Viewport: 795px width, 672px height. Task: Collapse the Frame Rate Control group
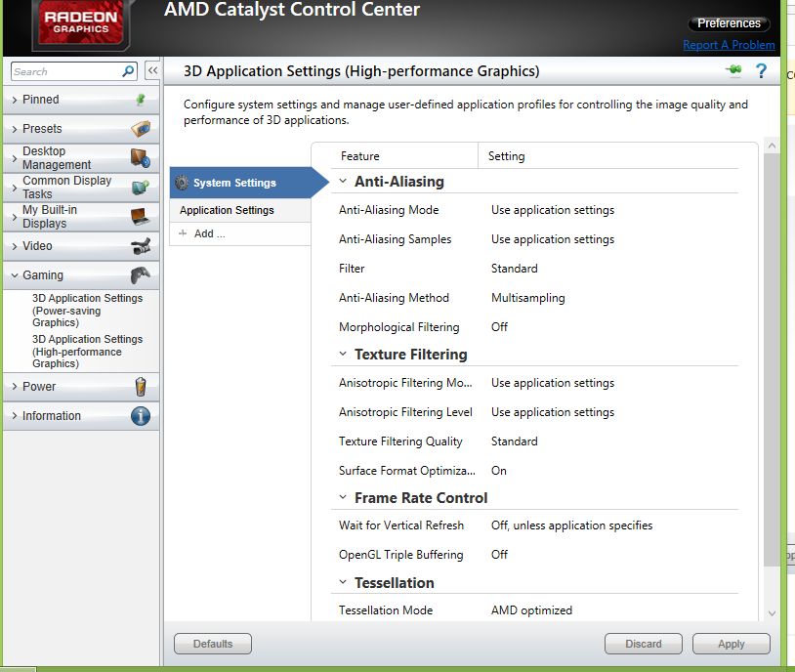[x=343, y=497]
